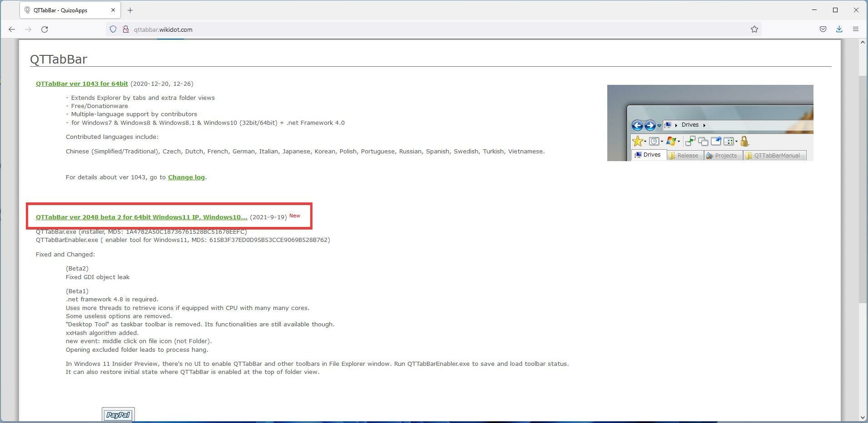Save page to Pocket icon
This screenshot has height=423, width=868.
tap(822, 29)
